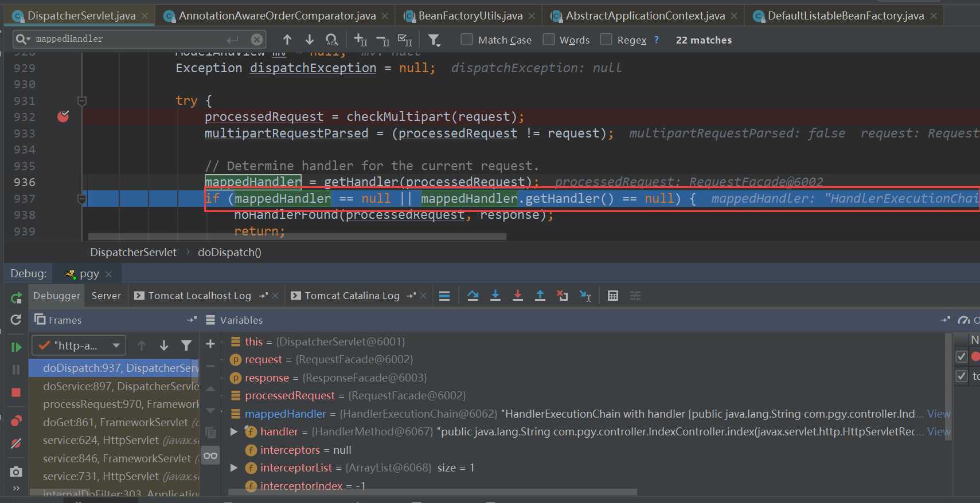Toggle the breakpoint on line 932
This screenshot has height=503, width=980.
click(x=63, y=117)
